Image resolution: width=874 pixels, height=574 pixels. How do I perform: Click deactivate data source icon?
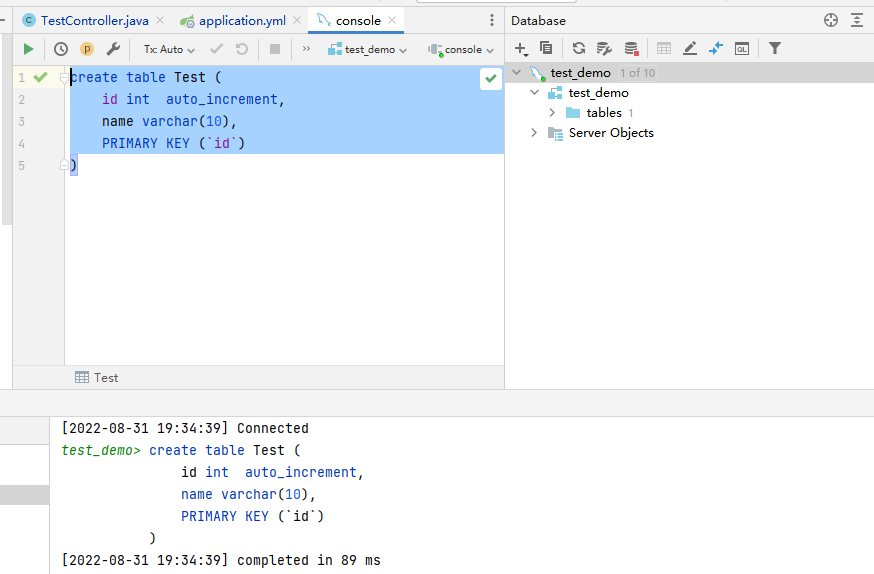[x=631, y=48]
